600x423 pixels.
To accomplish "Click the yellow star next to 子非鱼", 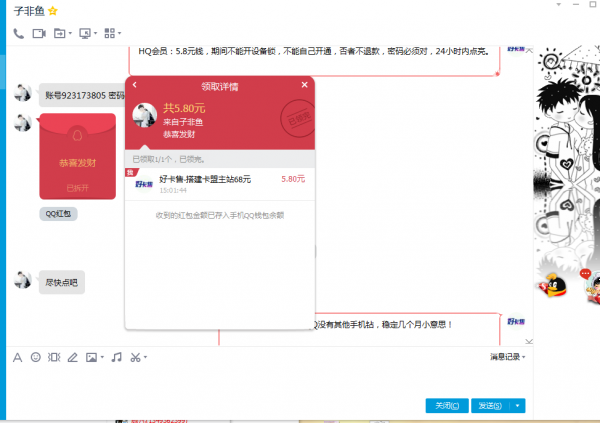I will 53,11.
